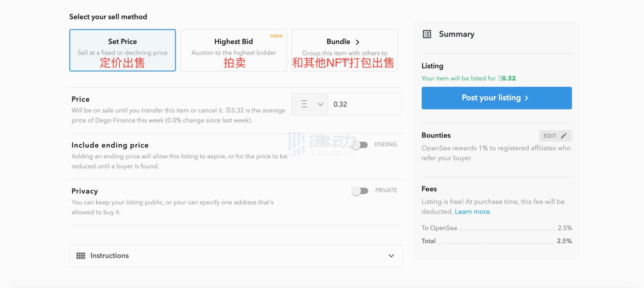Click the Summary list icon
This screenshot has height=288, width=644.
[427, 34]
